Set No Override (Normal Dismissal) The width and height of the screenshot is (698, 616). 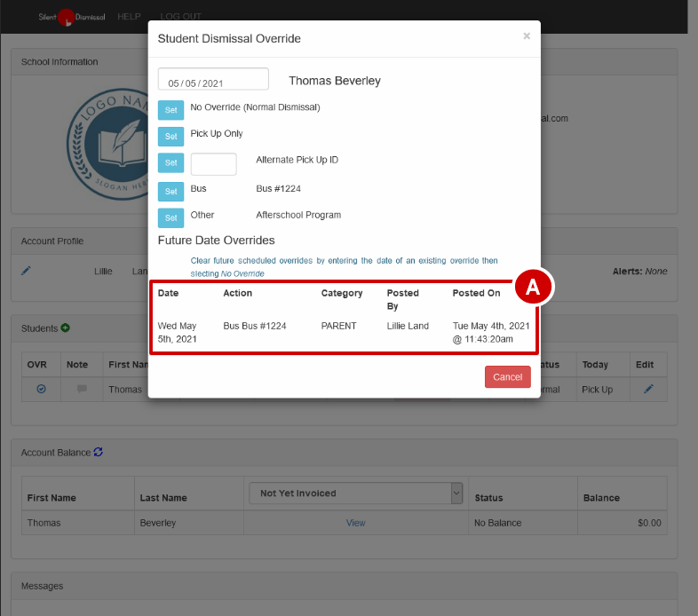171,110
